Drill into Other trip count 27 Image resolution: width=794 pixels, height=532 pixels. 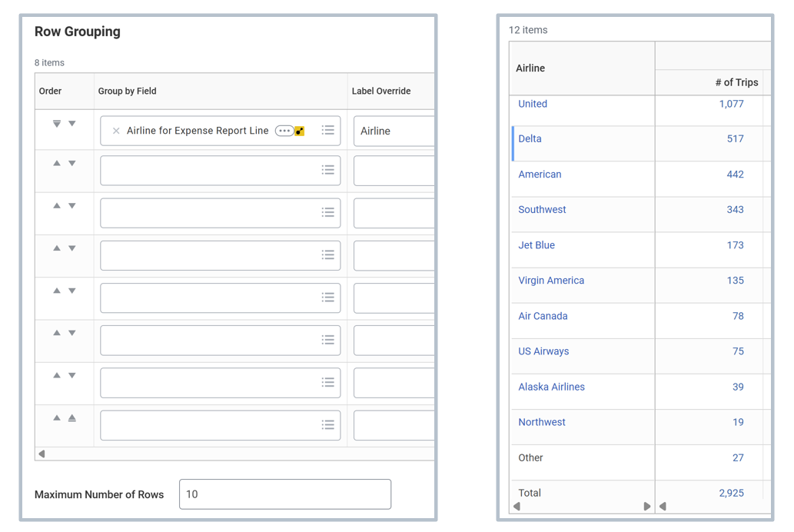click(x=739, y=458)
